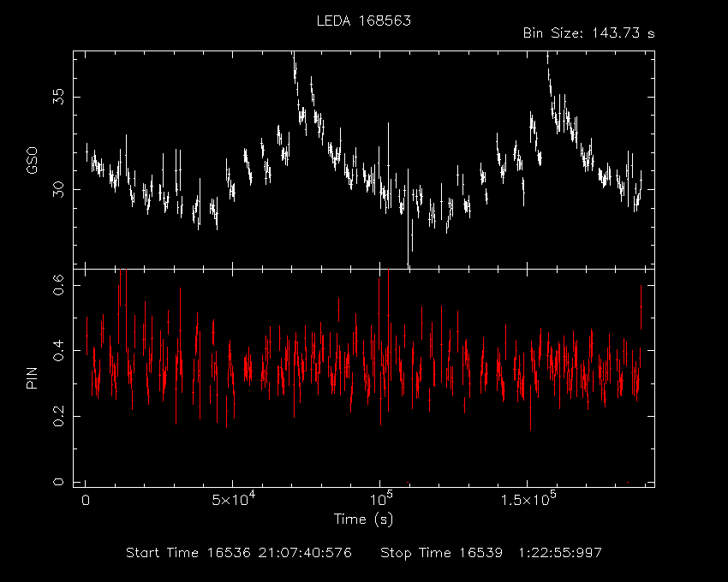Click the 0 tick label on the PIN axis
The height and width of the screenshot is (582, 728).
click(x=58, y=482)
